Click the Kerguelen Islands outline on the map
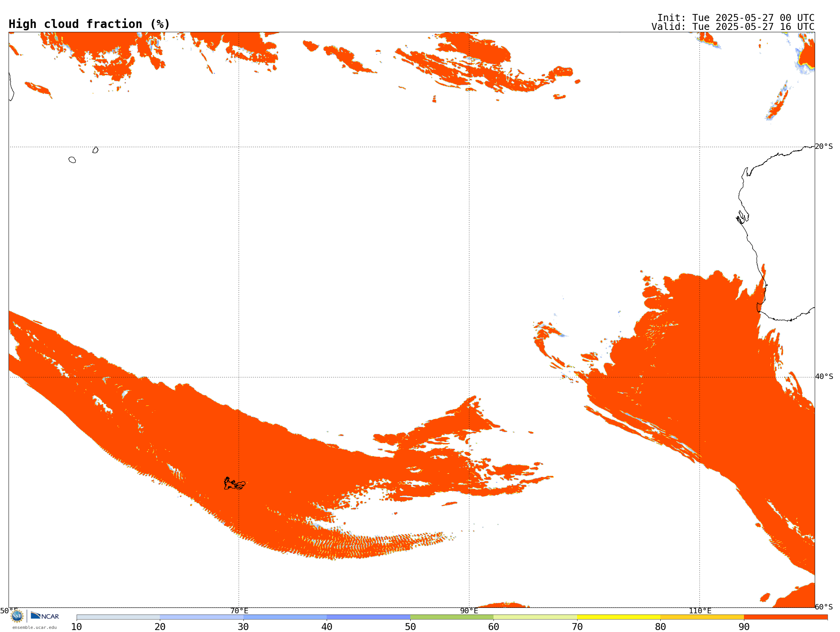 (x=234, y=484)
